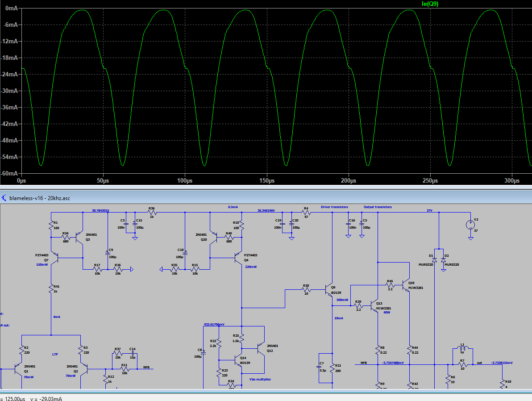Viewport: 532px width, 401px height.
Task: Click the 6.5mA current annotation
Action: pyautogui.click(x=233, y=207)
